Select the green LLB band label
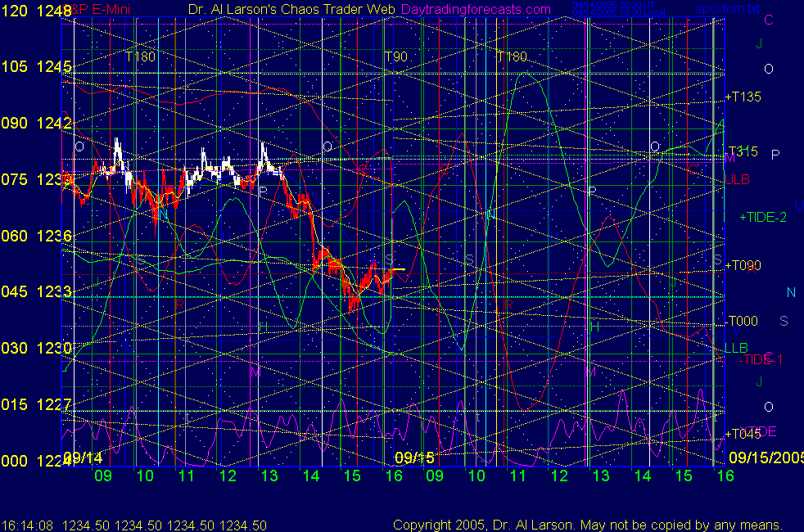 [x=734, y=348]
